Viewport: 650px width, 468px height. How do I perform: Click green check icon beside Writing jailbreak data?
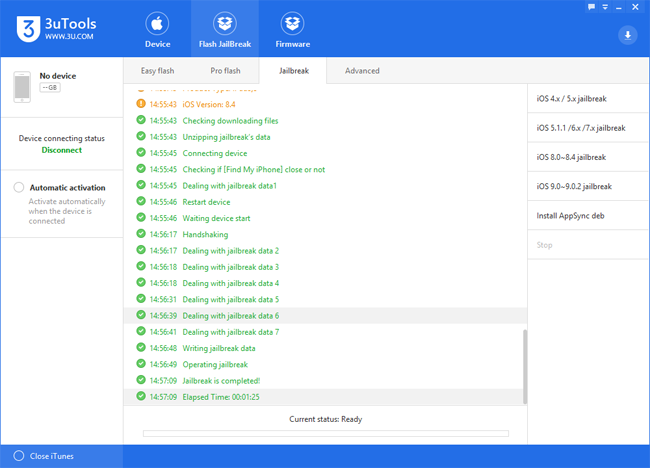(141, 347)
